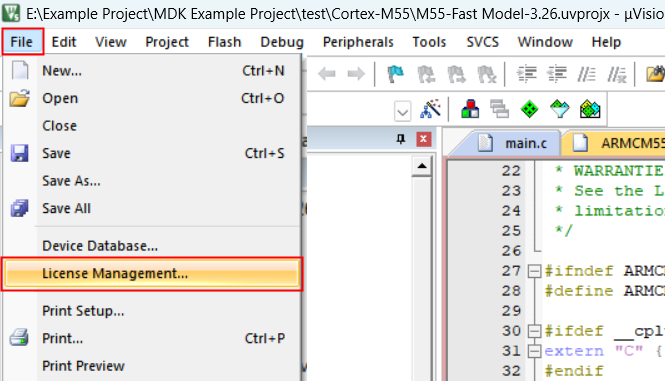This screenshot has height=381, width=665.
Task: Click the Pack Installer icon
Action: click(x=590, y=109)
